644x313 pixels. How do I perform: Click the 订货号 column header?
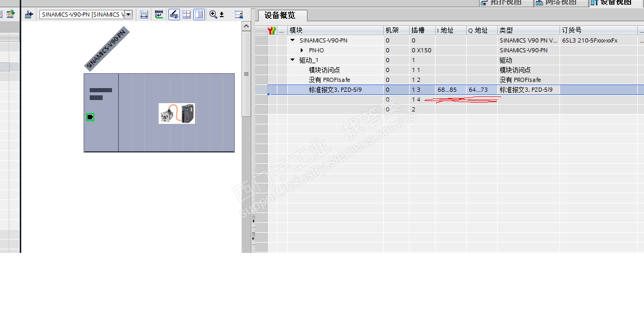[x=598, y=31]
